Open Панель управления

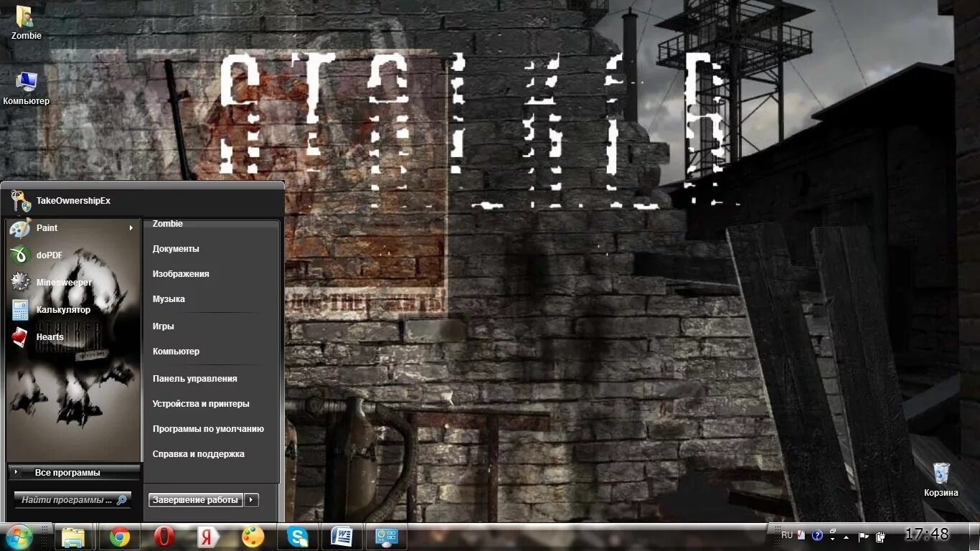194,379
